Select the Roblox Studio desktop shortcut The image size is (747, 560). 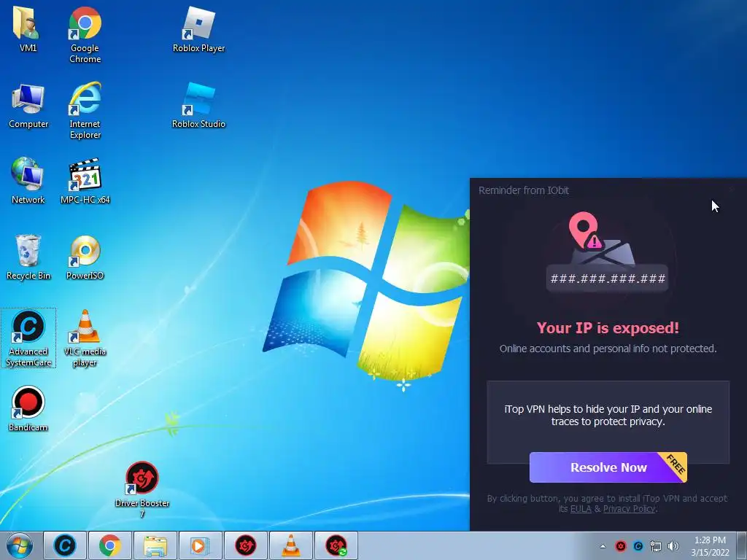198,106
